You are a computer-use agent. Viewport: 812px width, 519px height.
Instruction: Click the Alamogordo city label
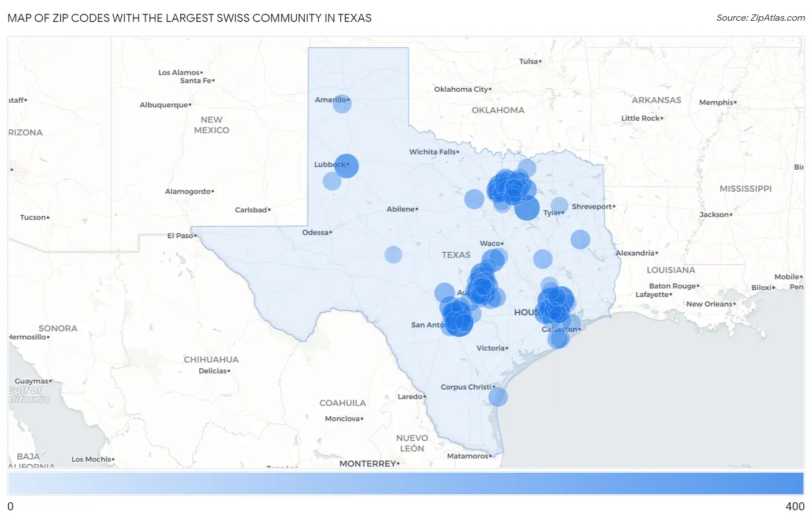click(x=189, y=191)
